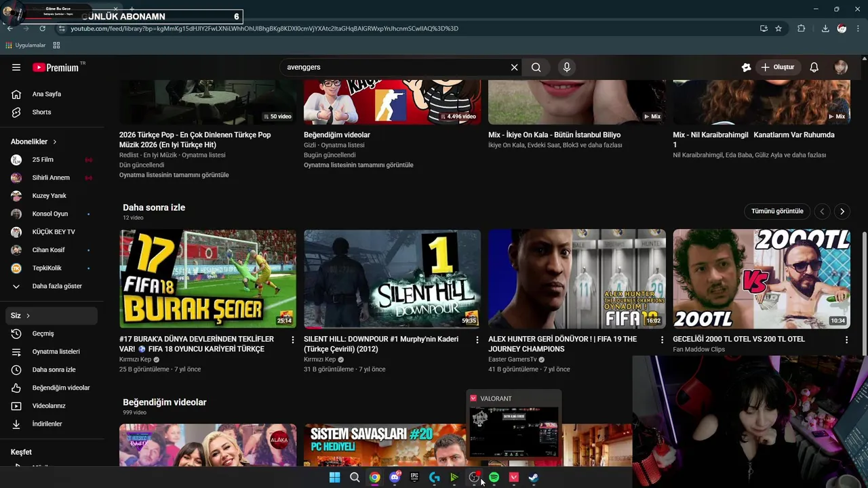This screenshot has height=488, width=868.
Task: Expand Daha fazla göster in subscriptions
Action: pos(52,286)
